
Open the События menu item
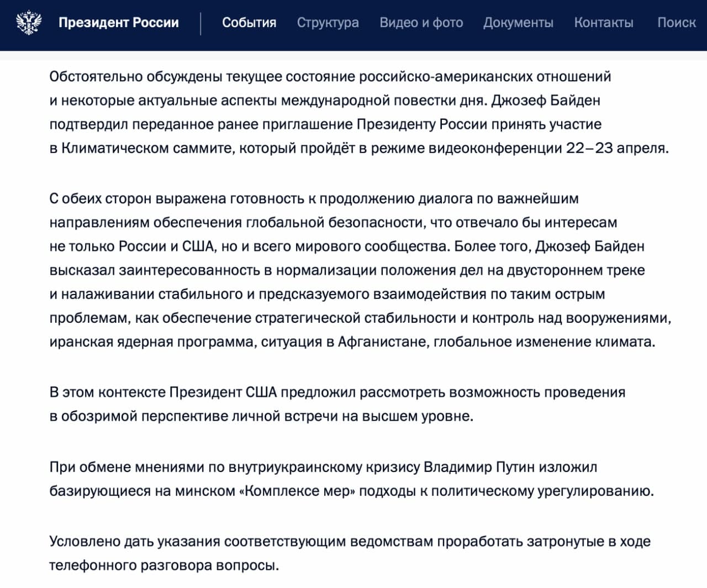click(x=249, y=23)
